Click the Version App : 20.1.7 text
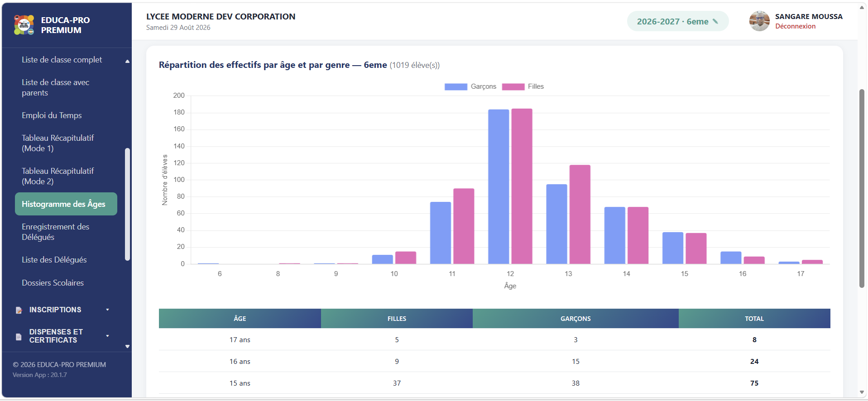This screenshot has height=401, width=868. click(40, 375)
